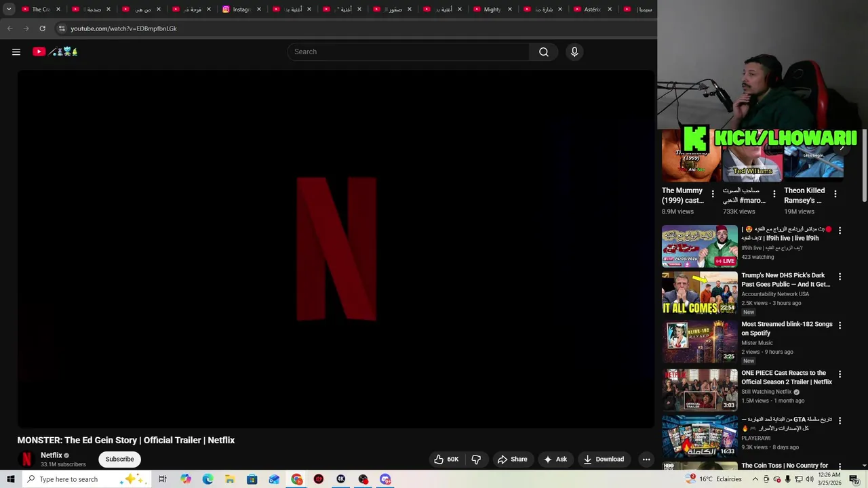Open Chrome tab search dropdown arrow

coord(9,9)
